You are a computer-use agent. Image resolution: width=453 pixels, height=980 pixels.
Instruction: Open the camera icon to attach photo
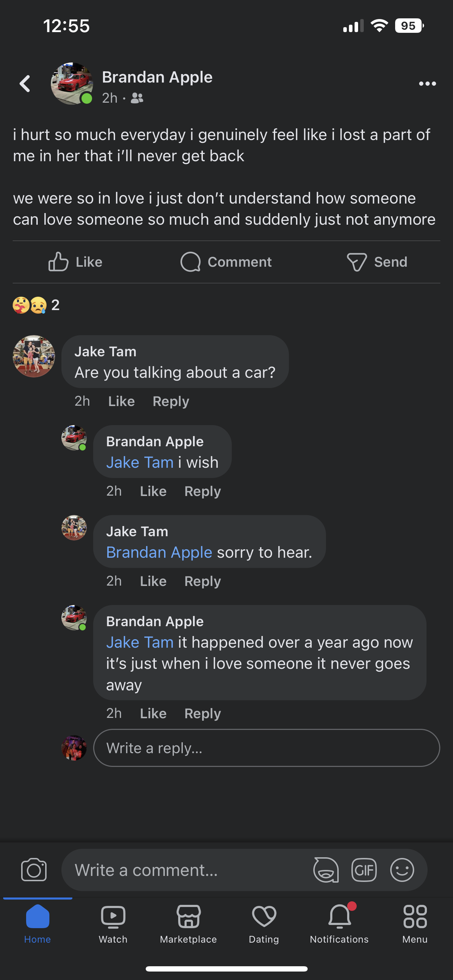(34, 870)
